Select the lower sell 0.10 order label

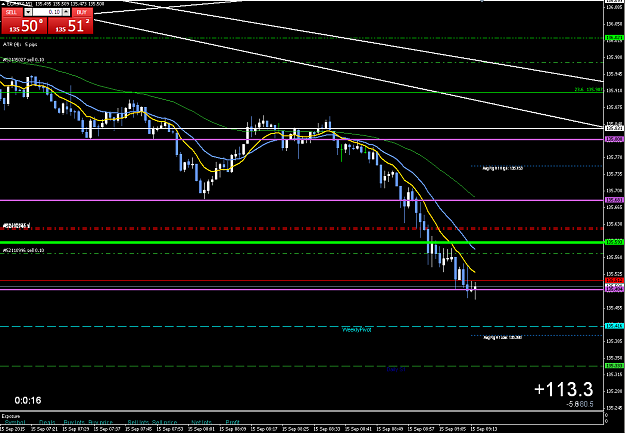(x=23, y=250)
